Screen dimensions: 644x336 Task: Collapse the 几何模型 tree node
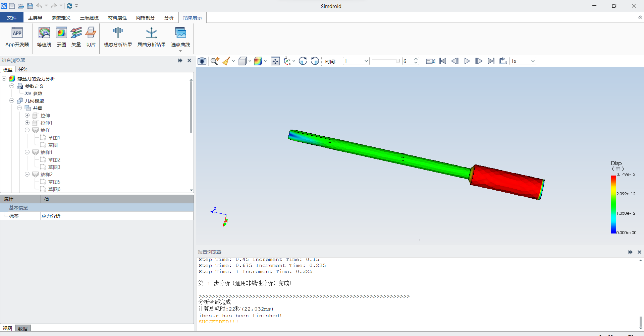tap(12, 100)
